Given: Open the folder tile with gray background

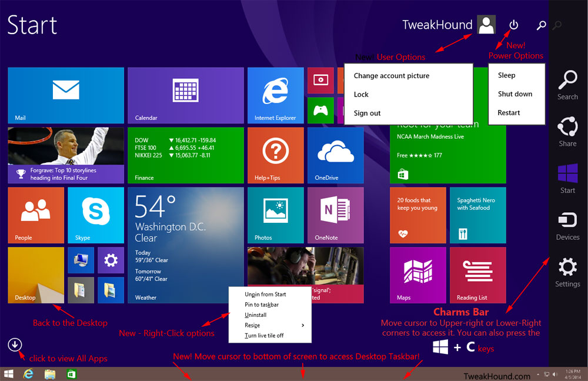Looking at the screenshot, I should 81,290.
